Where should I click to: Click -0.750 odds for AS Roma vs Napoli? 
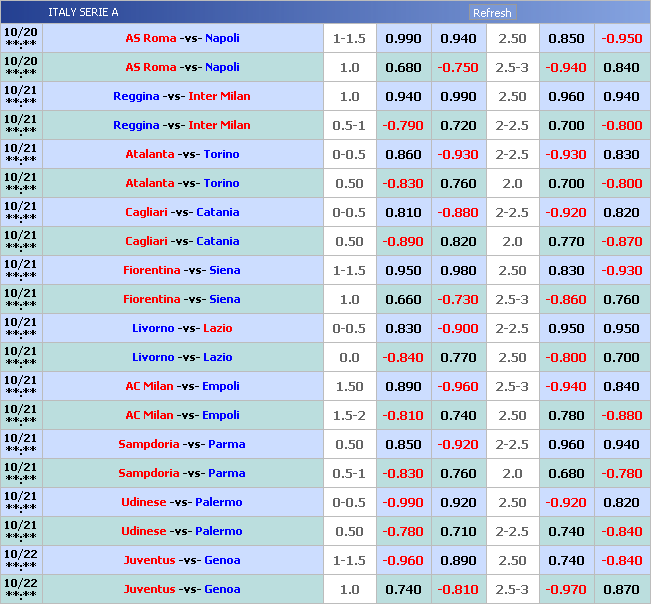[458, 67]
